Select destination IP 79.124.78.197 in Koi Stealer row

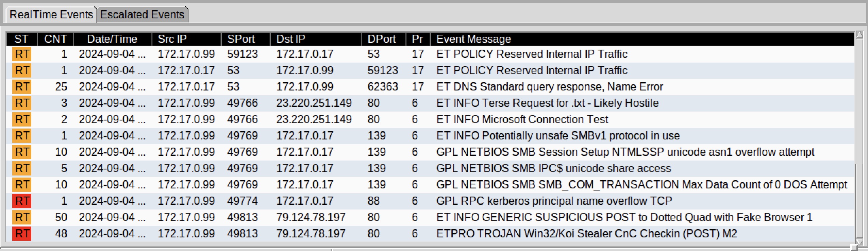(x=311, y=234)
